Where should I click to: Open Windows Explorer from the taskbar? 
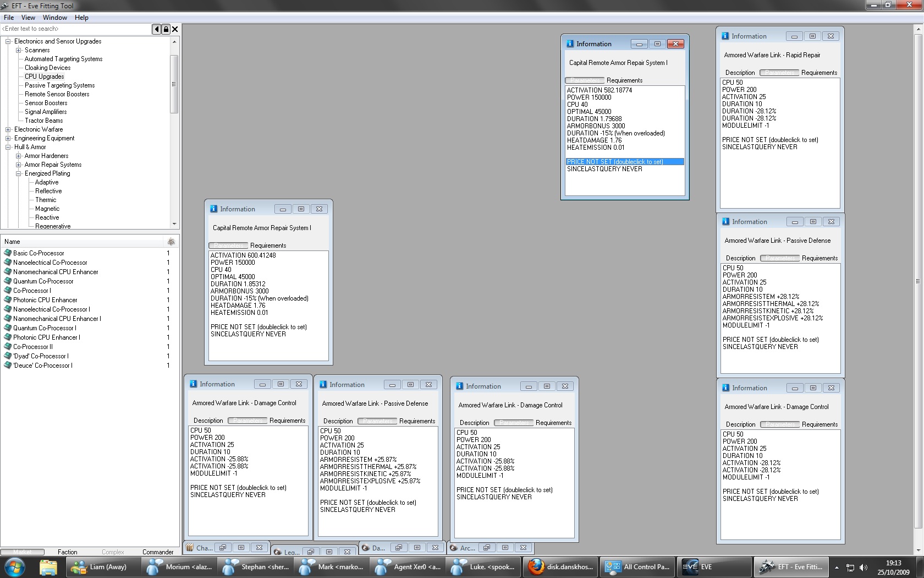pyautogui.click(x=48, y=567)
